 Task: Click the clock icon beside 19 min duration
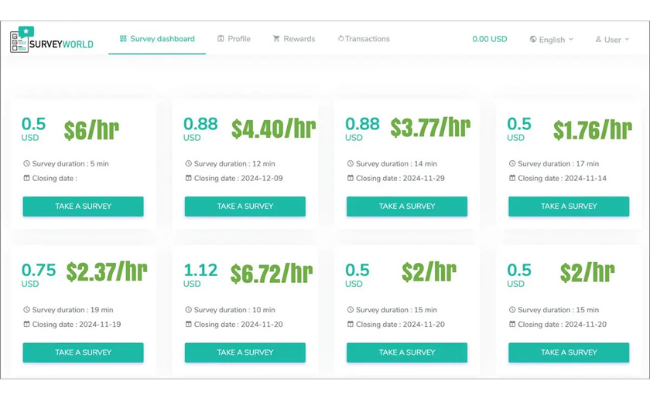point(27,310)
